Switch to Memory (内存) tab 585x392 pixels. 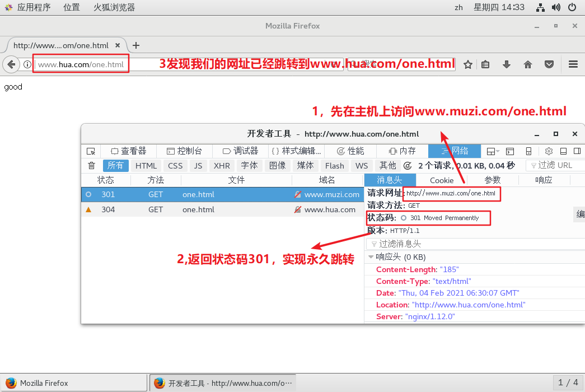click(x=402, y=151)
